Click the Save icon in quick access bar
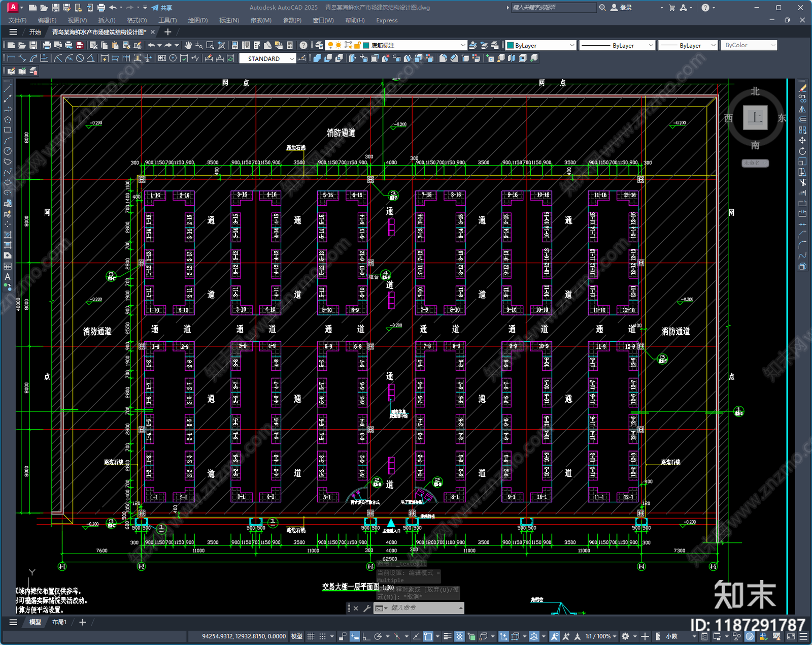 tap(55, 8)
